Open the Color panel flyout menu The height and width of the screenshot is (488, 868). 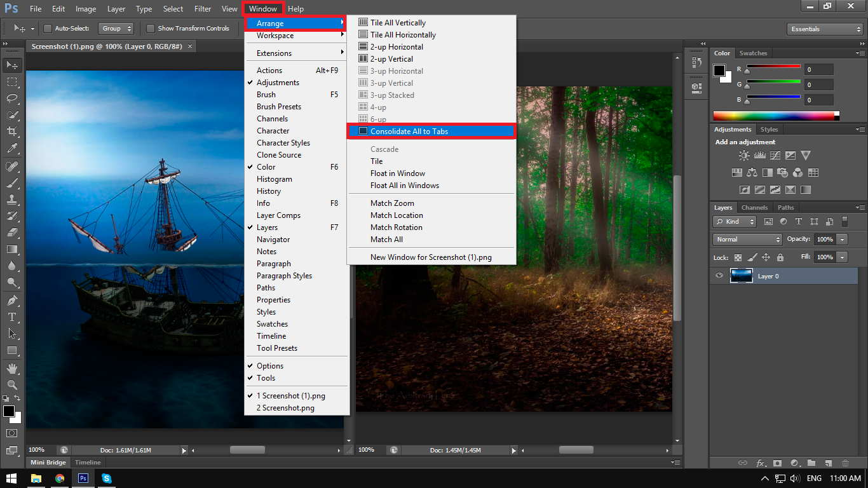point(860,53)
